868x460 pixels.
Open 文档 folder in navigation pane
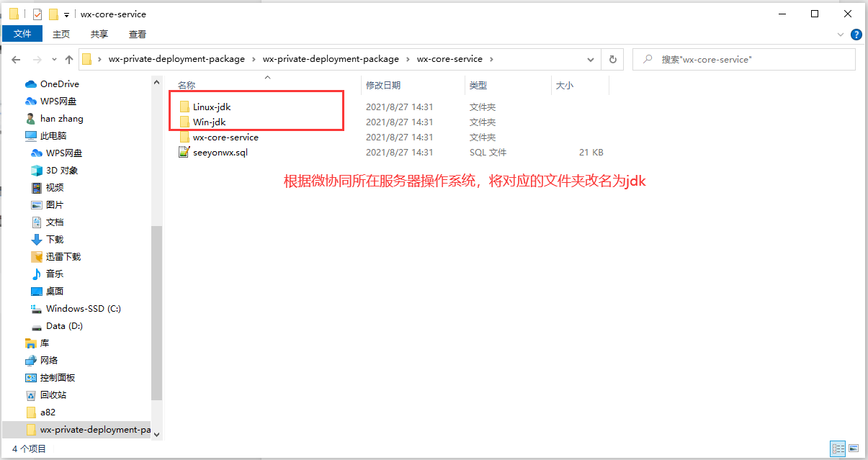(x=55, y=222)
